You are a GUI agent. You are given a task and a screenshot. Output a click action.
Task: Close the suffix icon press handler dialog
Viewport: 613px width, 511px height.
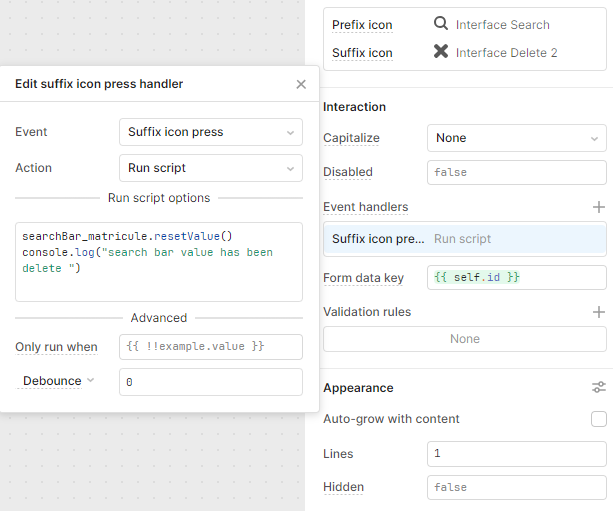tap(301, 84)
